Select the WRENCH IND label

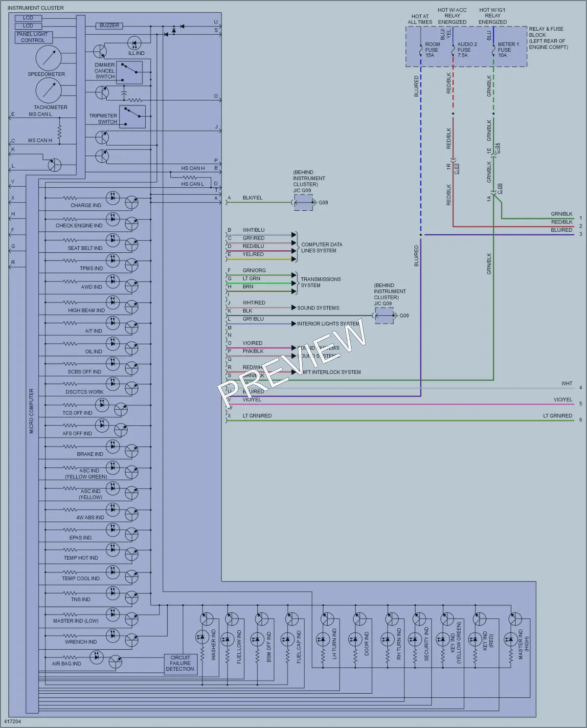point(81,642)
